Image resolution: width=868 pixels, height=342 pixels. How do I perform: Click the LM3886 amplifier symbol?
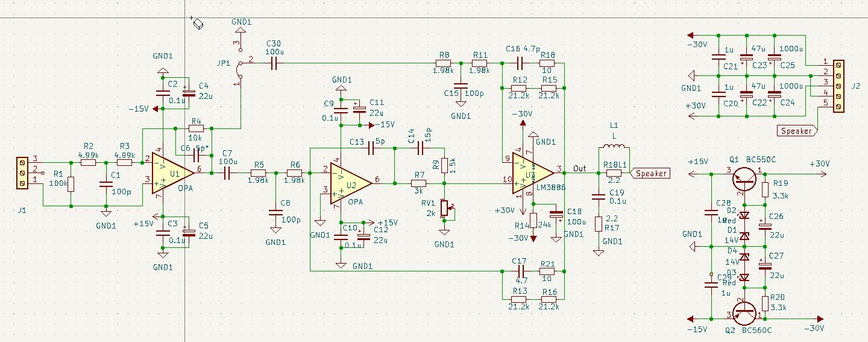pyautogui.click(x=533, y=173)
